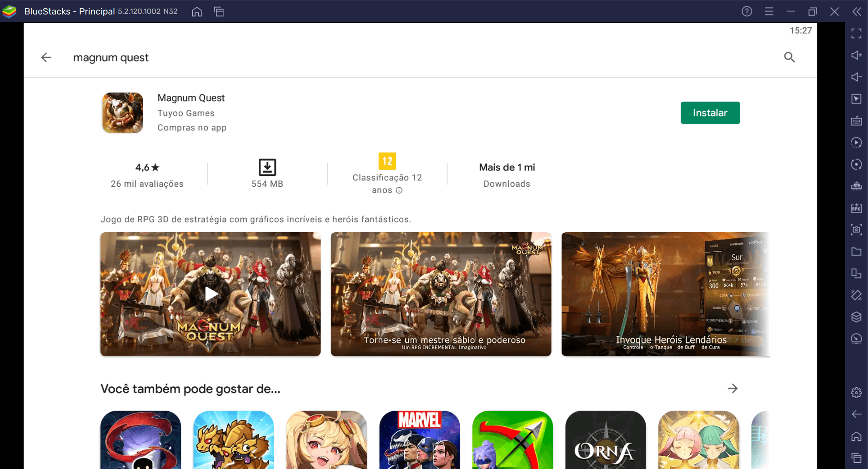
Task: Go to Android home from sidebar
Action: click(856, 436)
